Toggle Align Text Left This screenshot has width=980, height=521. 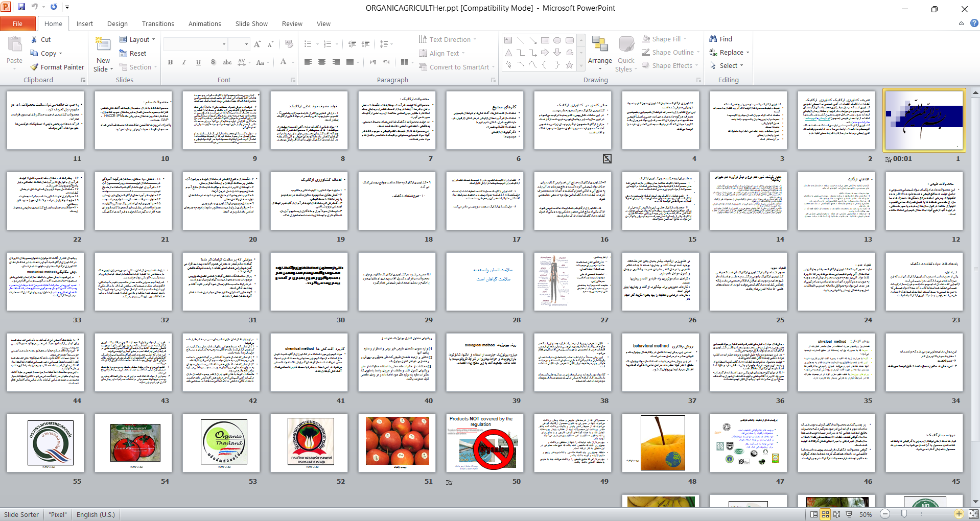pos(308,62)
